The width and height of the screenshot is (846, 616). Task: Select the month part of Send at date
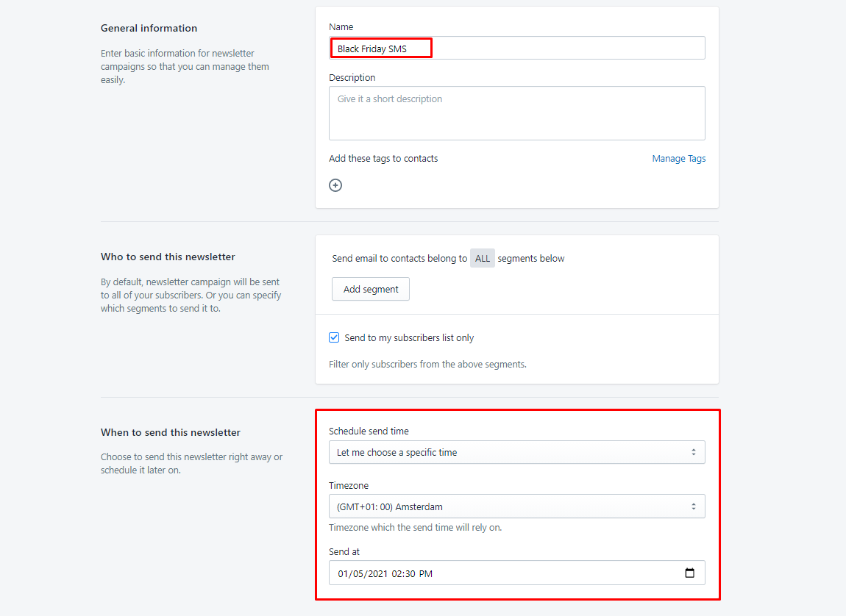[x=344, y=573]
